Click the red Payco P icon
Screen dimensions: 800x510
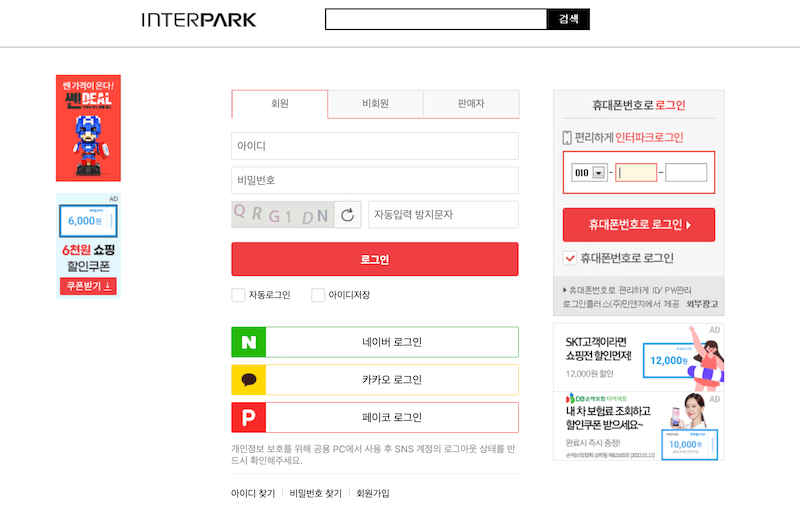248,417
